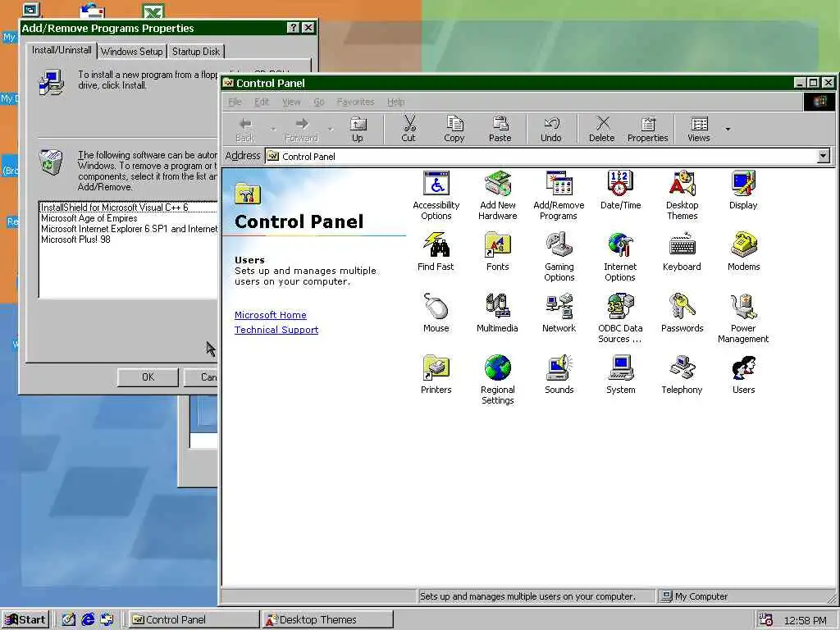Open the Multimedia icon

point(498,313)
